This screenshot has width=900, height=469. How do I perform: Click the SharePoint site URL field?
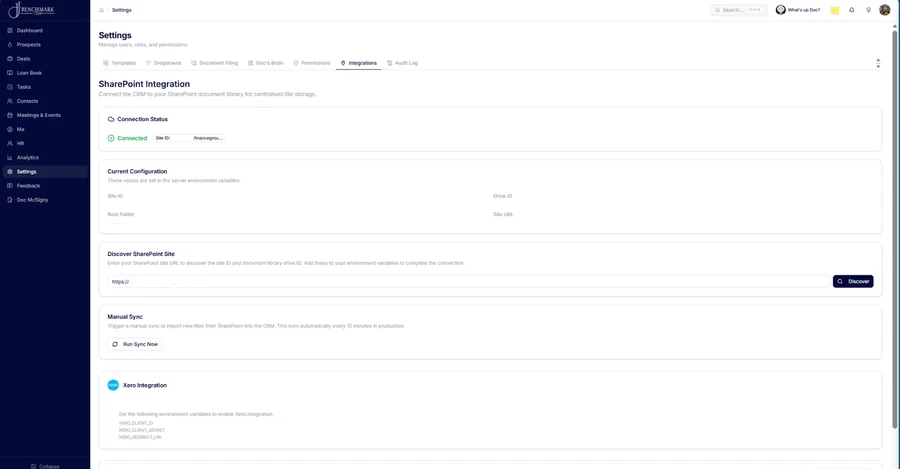pyautogui.click(x=468, y=282)
